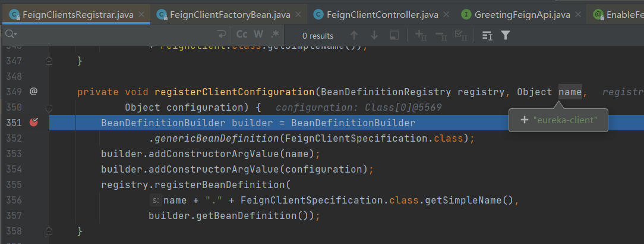Viewport: 644px width, 244px height.
Task: Open search history magnifier dropdown
Action: (11, 35)
